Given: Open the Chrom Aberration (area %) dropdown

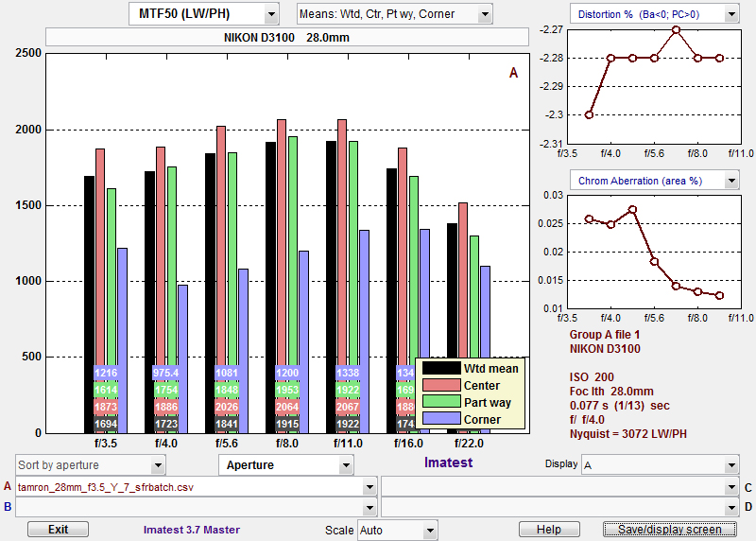Looking at the screenshot, I should [x=654, y=181].
